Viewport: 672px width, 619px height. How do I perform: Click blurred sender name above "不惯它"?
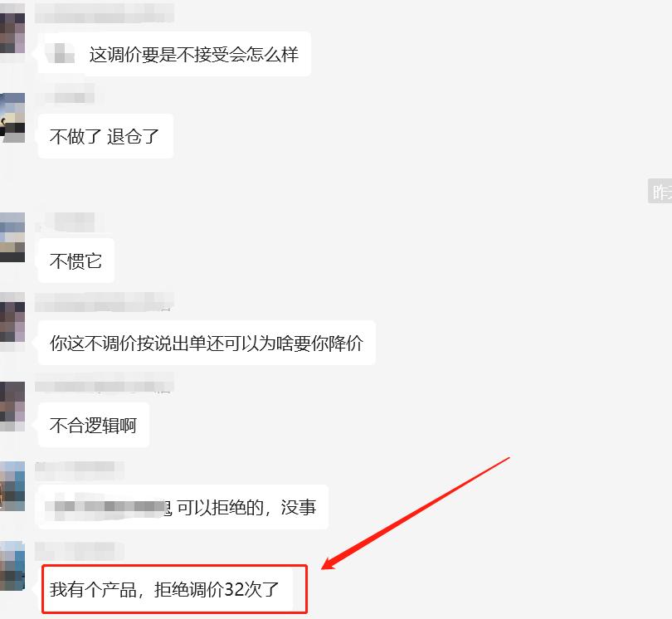(x=66, y=222)
